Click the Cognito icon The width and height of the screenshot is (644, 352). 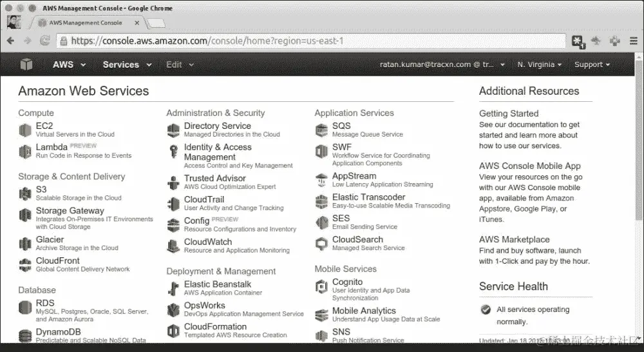point(321,287)
